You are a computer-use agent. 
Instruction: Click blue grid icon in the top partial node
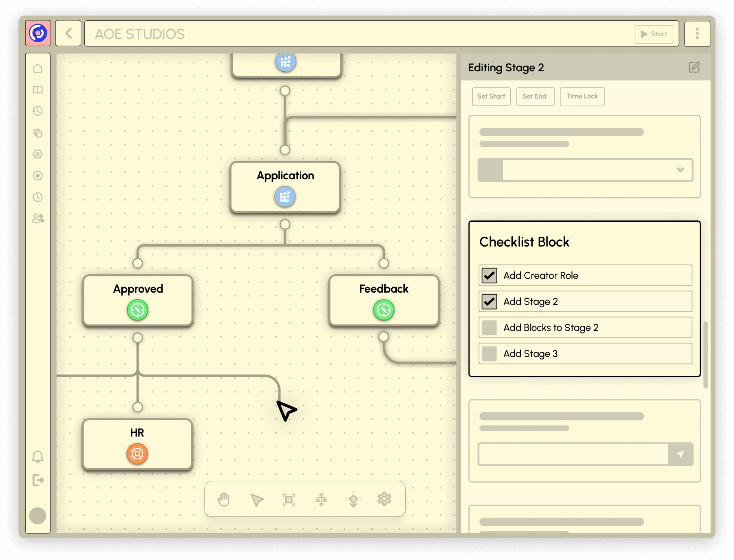click(x=285, y=62)
